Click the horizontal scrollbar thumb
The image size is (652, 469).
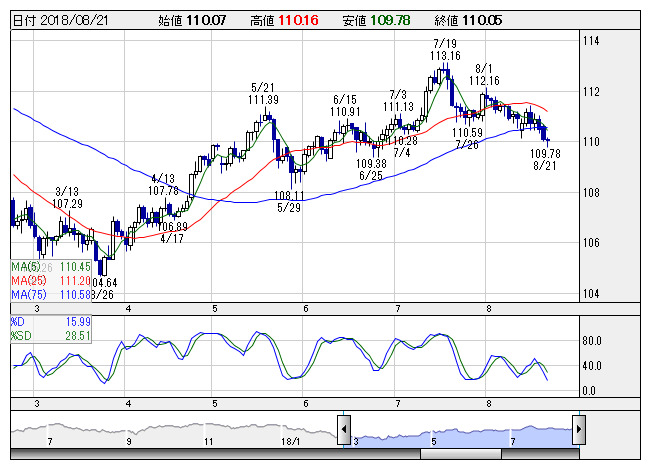tap(461, 454)
